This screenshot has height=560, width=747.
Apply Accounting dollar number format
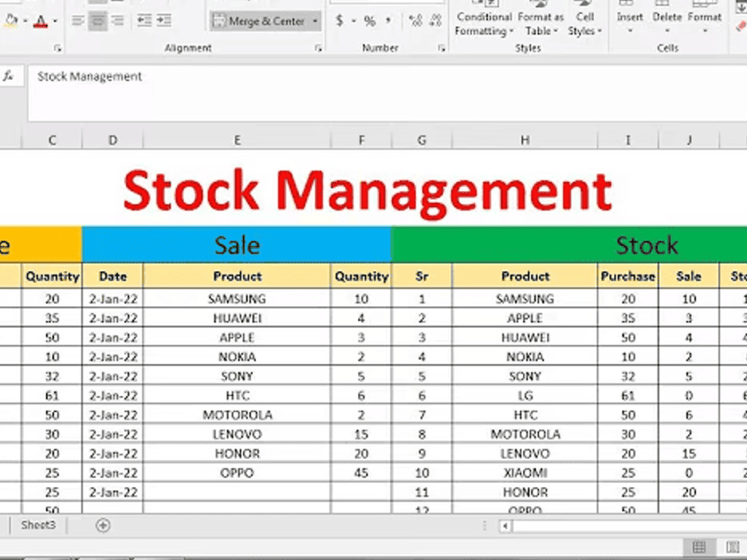click(x=340, y=20)
